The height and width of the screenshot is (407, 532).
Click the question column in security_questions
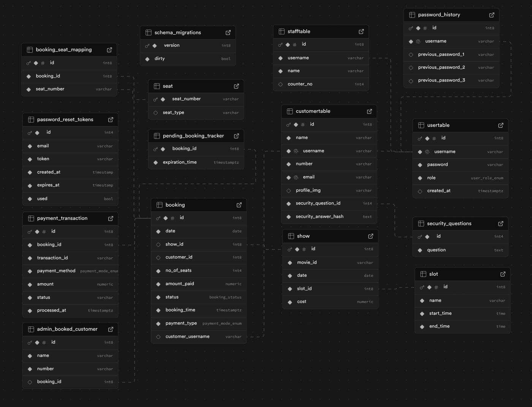tap(461, 250)
